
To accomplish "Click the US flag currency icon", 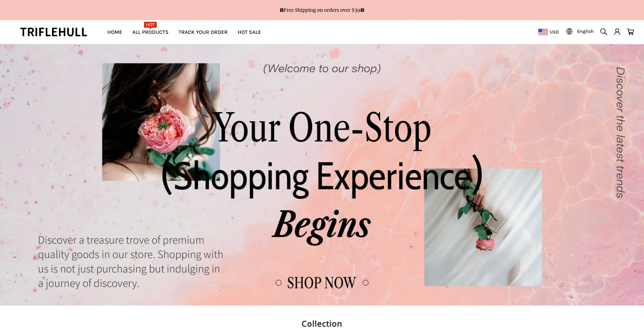I will 543,32.
